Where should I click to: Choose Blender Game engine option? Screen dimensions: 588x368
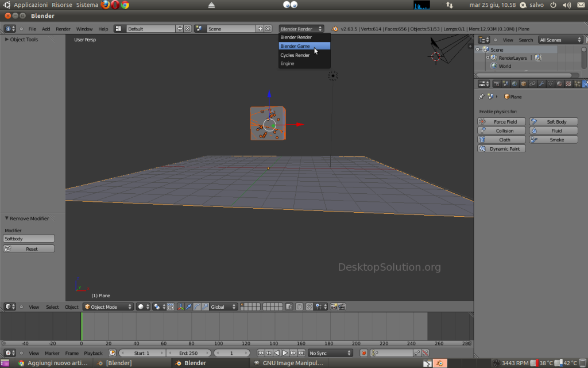point(295,46)
